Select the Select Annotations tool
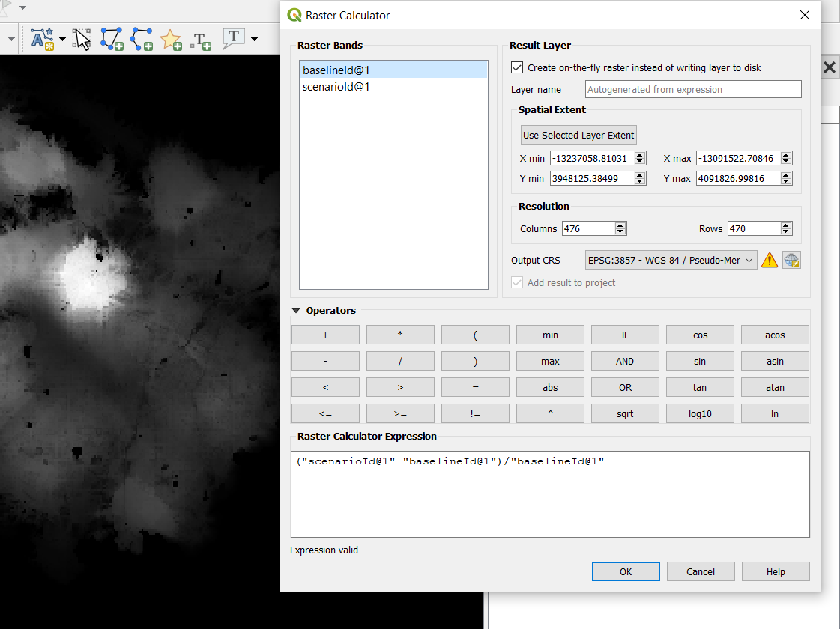The image size is (840, 629). click(x=81, y=39)
